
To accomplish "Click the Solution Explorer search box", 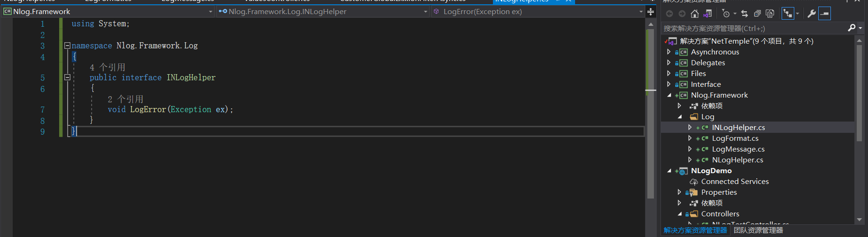I will [754, 28].
